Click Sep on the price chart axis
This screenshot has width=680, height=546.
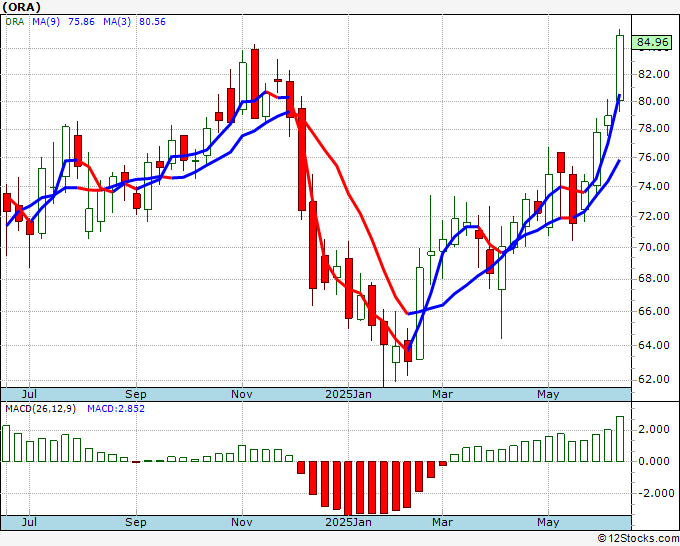(x=136, y=394)
